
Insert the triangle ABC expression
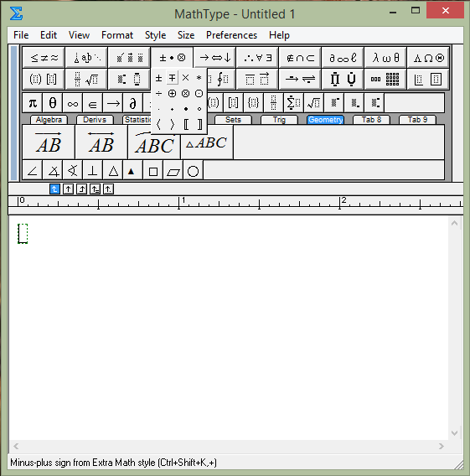pos(207,142)
